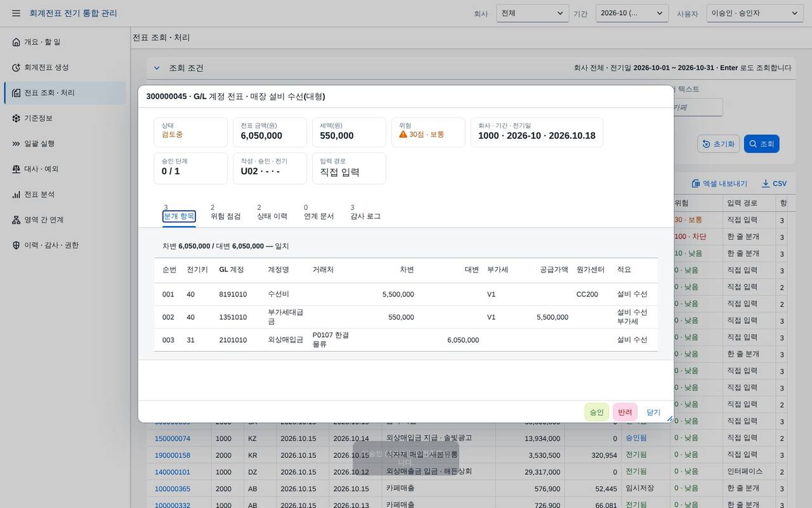Open the hamburger navigation menu

tap(16, 13)
